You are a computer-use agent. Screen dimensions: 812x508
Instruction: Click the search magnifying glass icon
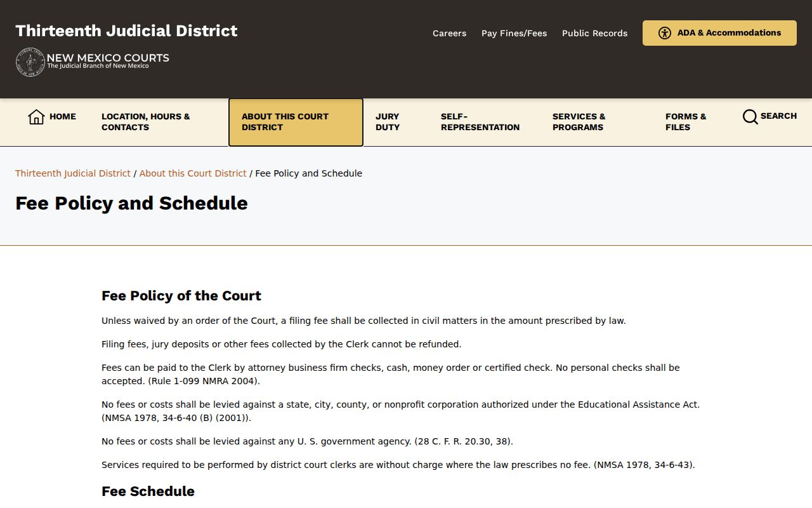coord(750,117)
